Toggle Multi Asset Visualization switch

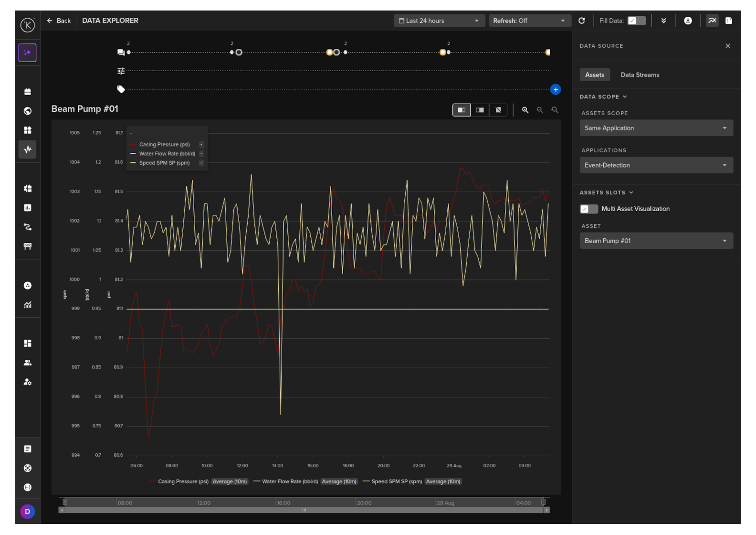[589, 209]
